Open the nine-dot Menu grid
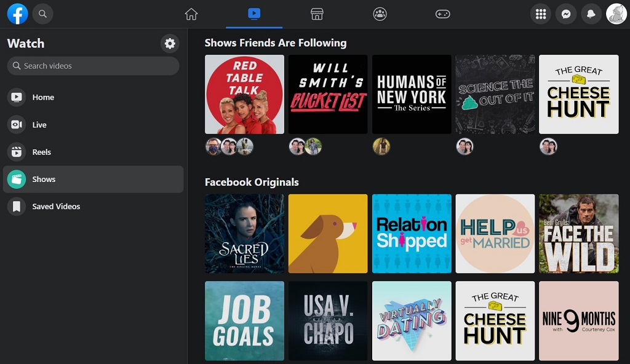The width and height of the screenshot is (630, 364). (541, 14)
